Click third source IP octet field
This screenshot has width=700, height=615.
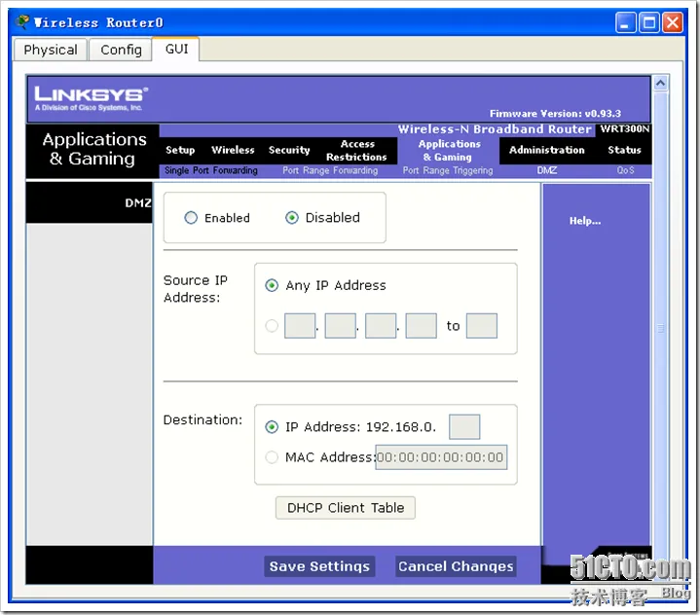pyautogui.click(x=381, y=326)
